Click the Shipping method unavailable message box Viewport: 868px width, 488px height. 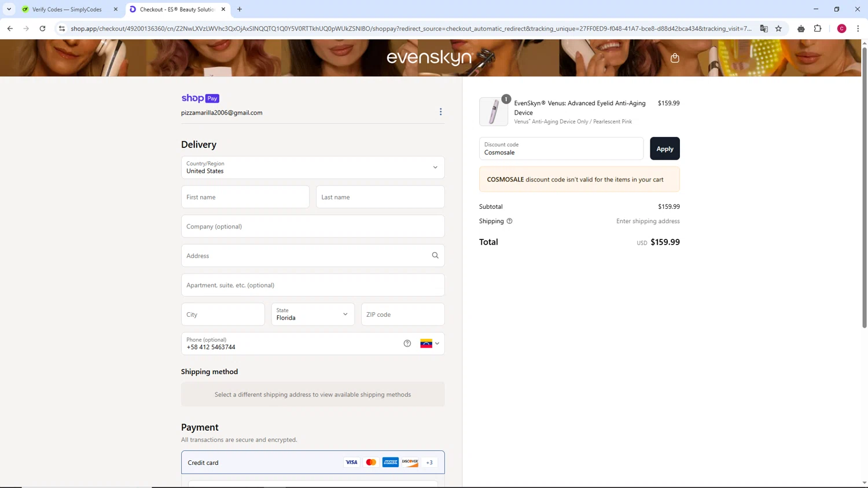(313, 394)
